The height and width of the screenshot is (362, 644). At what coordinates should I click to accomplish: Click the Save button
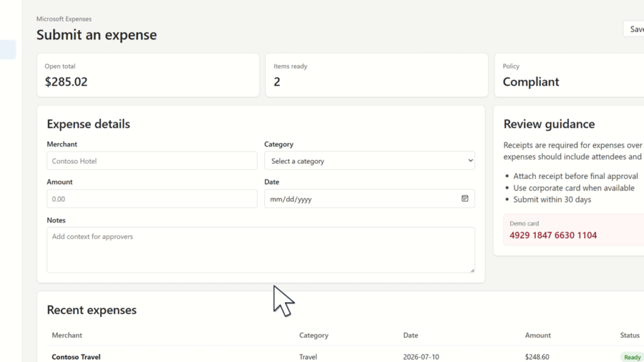[634, 29]
